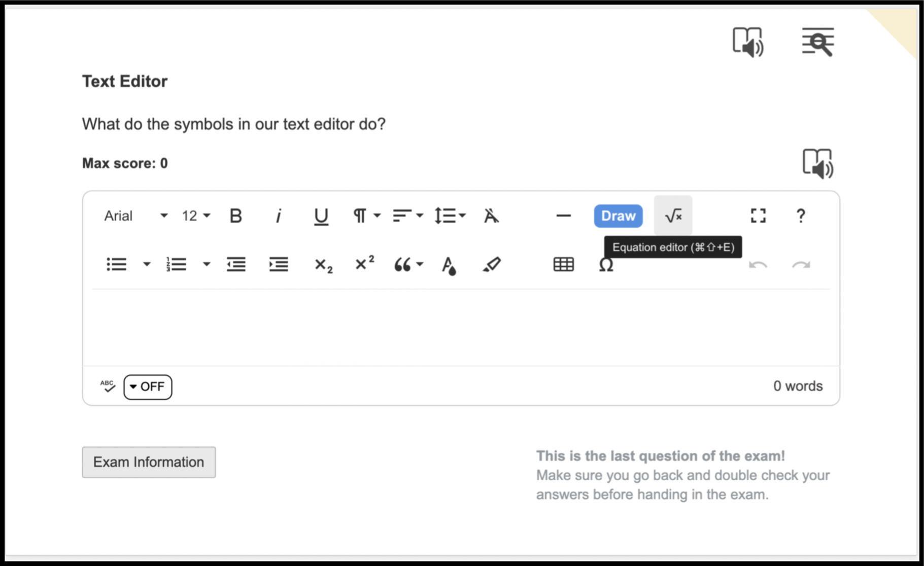Toggle underline formatting

[321, 216]
